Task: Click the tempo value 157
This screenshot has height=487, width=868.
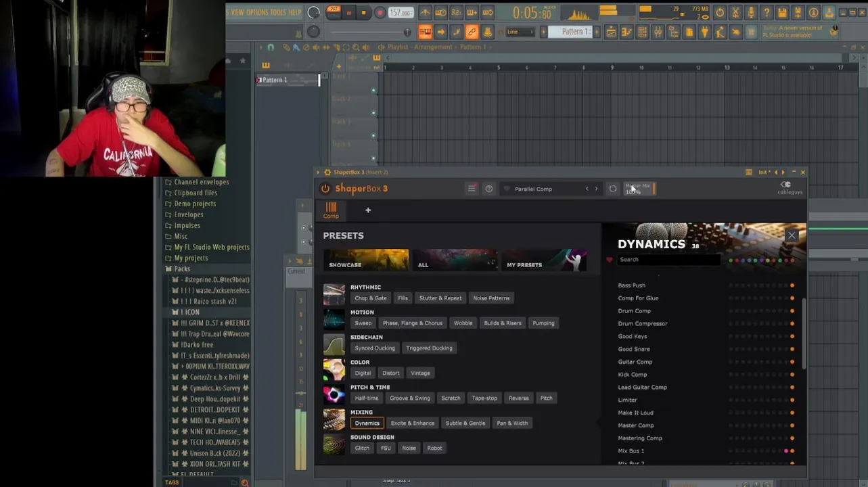Action: [401, 13]
